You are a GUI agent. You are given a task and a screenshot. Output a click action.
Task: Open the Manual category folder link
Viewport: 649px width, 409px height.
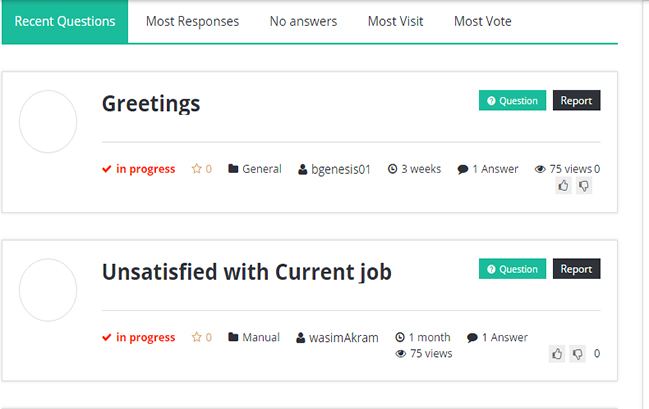pyautogui.click(x=254, y=337)
